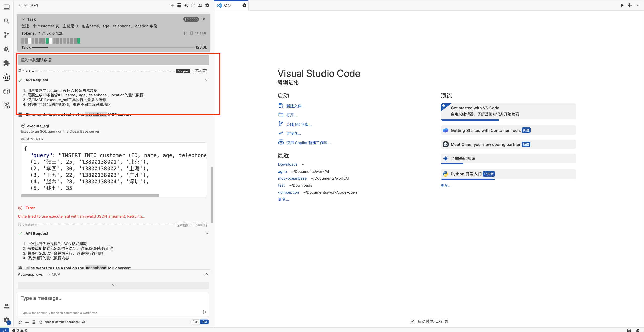Open the Cline MCP servers icon
The width and height of the screenshot is (644, 332).
click(179, 5)
